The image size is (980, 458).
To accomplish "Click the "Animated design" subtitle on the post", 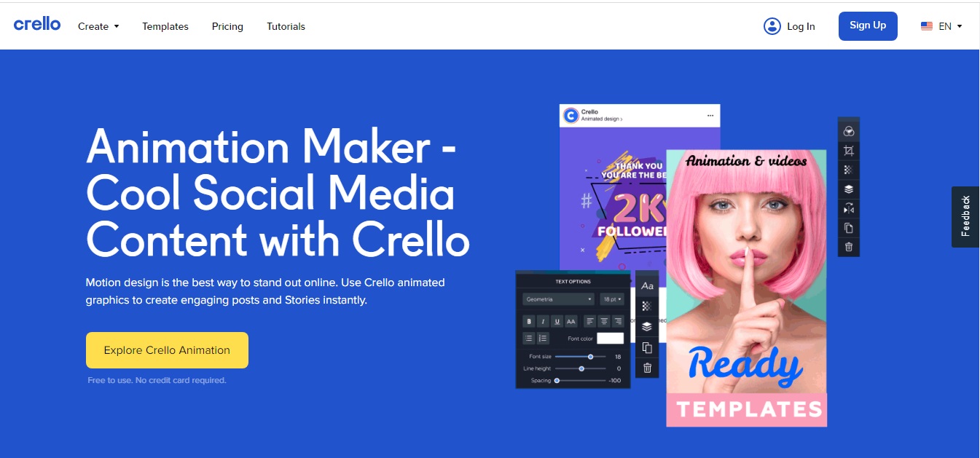I will [x=601, y=119].
